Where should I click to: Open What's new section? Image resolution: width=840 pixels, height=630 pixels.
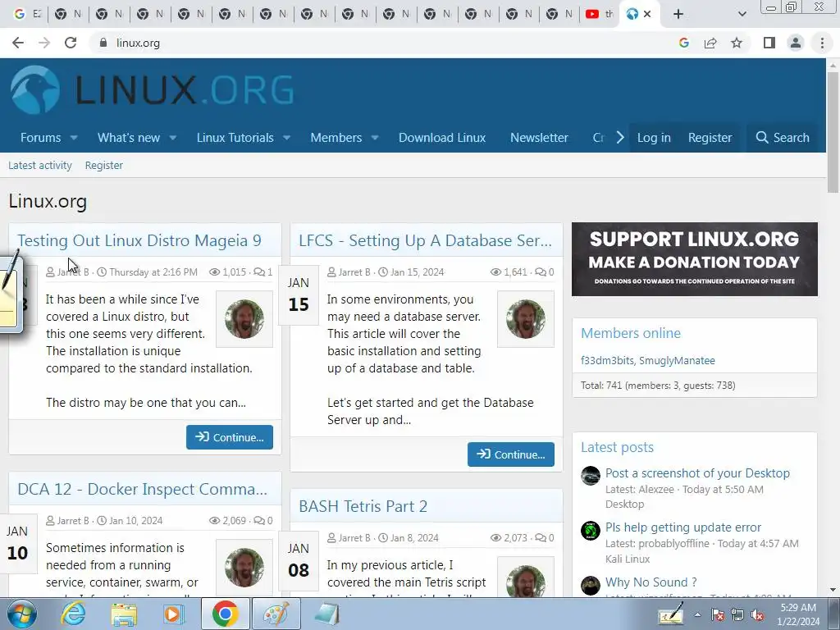[129, 138]
